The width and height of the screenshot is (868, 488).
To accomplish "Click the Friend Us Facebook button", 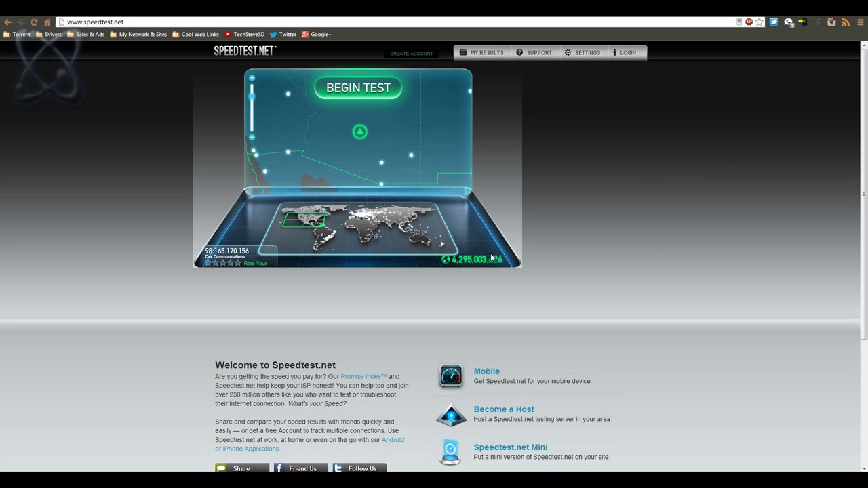I will (x=300, y=468).
